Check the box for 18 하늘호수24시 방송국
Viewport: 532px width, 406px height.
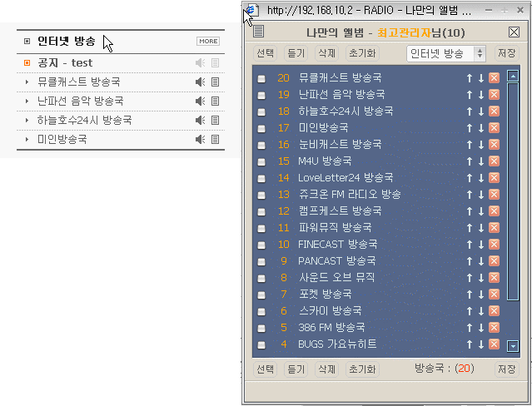pos(261,112)
